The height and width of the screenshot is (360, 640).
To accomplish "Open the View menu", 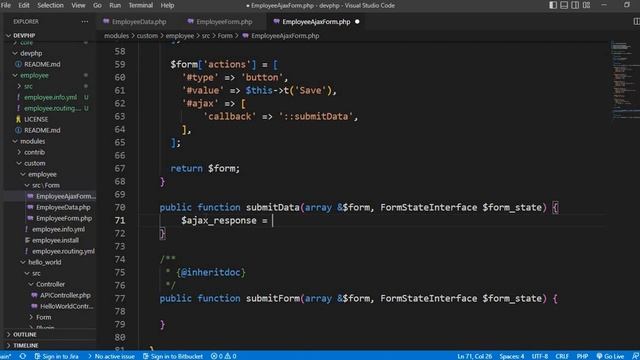I will (x=78, y=5).
